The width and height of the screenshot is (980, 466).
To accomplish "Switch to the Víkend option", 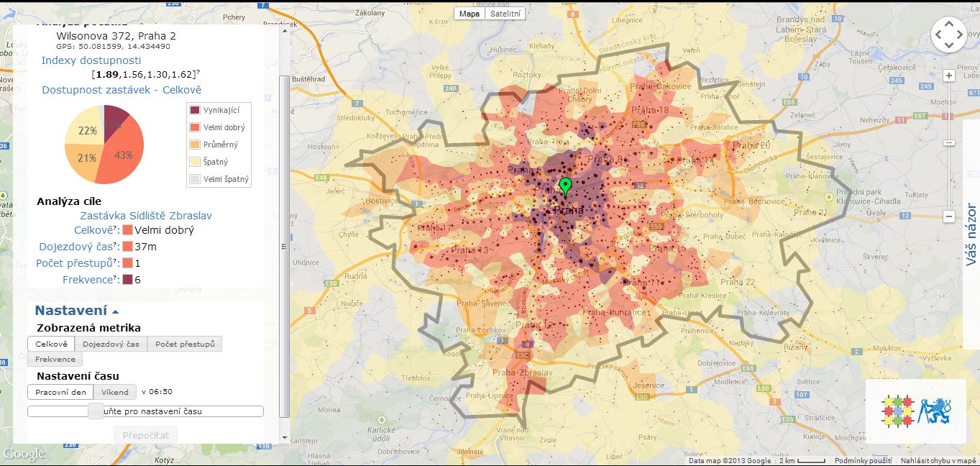I will click(x=114, y=392).
